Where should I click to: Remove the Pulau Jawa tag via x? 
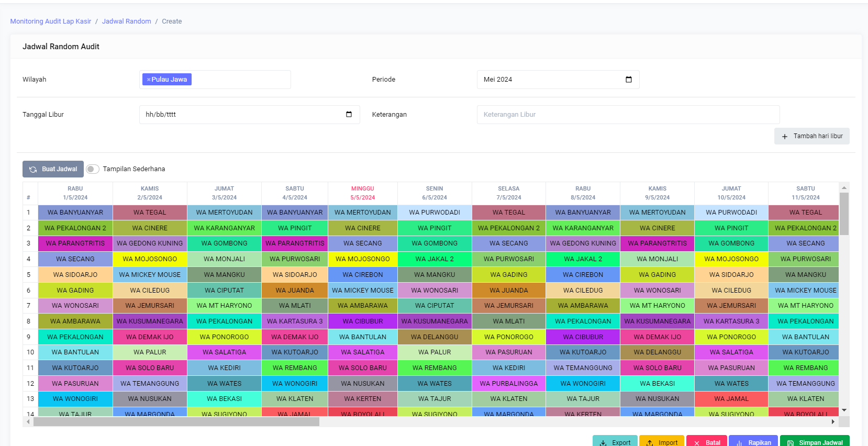(x=149, y=80)
